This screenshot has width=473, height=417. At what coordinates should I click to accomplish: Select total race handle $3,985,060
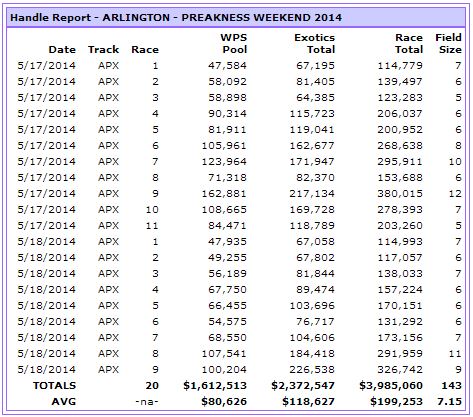click(391, 386)
